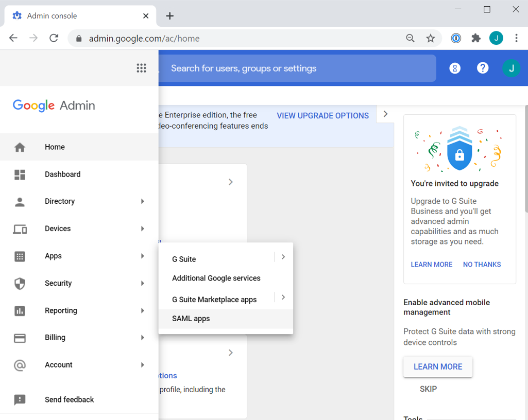Click VIEW UPGRADE OPTIONS link
This screenshot has width=528, height=420.
coord(322,116)
